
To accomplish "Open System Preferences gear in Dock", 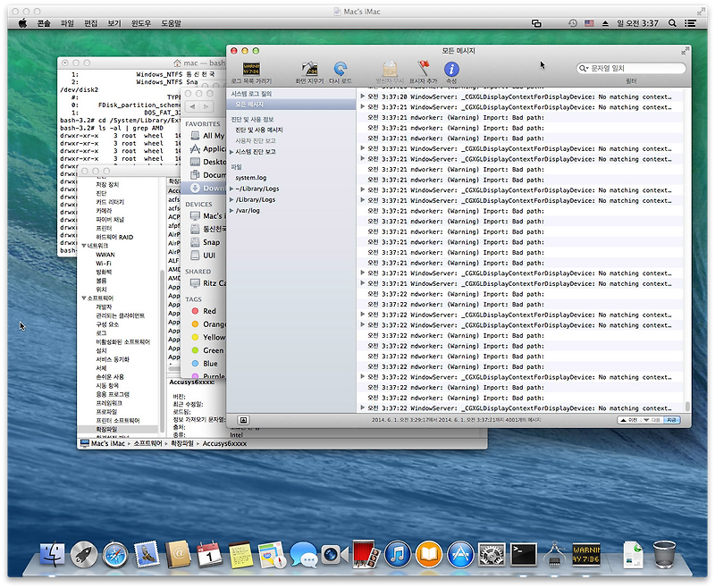I will tap(492, 554).
